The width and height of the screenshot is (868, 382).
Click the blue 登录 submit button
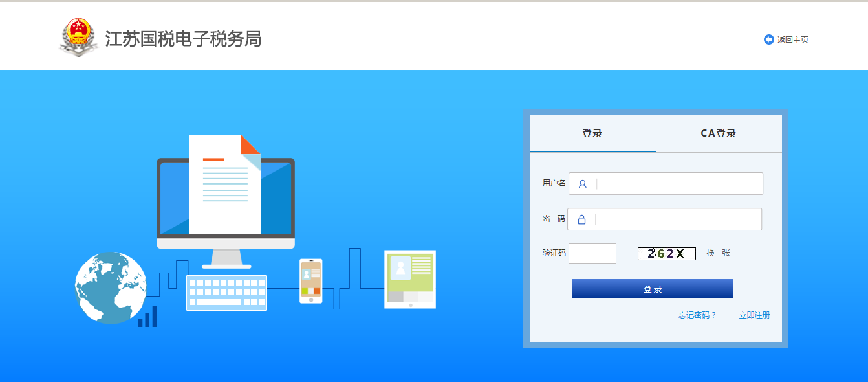coord(653,289)
